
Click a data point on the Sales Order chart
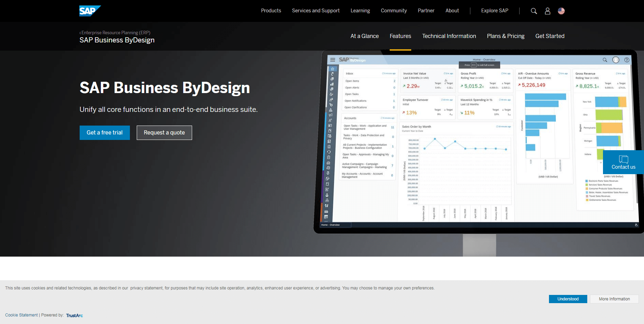pos(434,140)
